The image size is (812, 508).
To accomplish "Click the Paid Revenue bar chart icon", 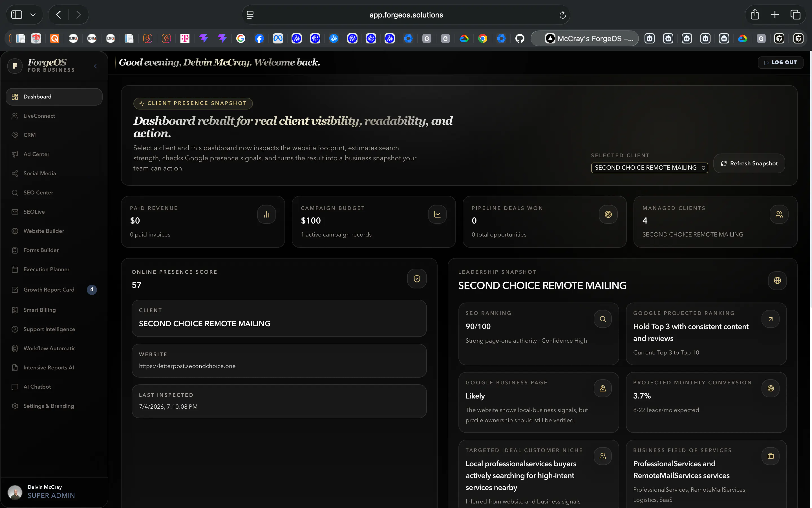I will [x=266, y=214].
